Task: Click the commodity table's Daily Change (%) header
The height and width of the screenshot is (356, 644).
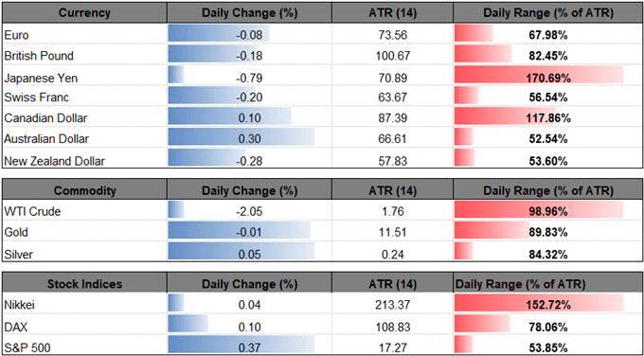Action: coord(248,190)
